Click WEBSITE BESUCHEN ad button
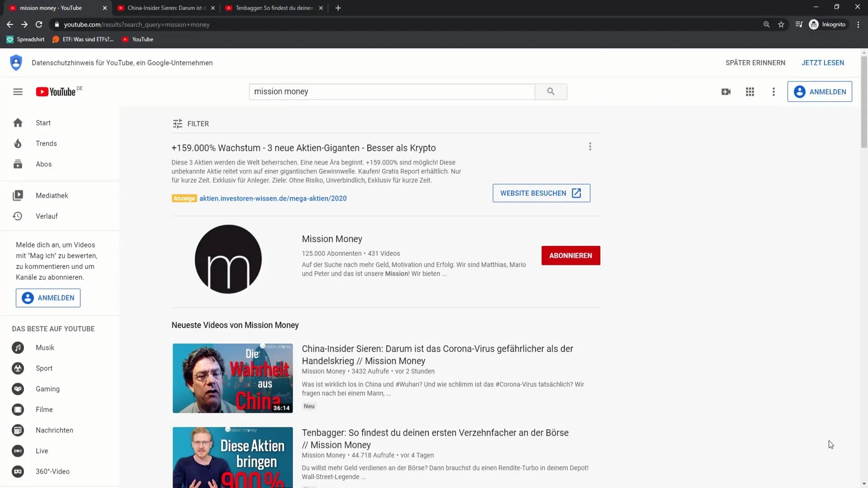The height and width of the screenshot is (488, 868). (x=541, y=193)
